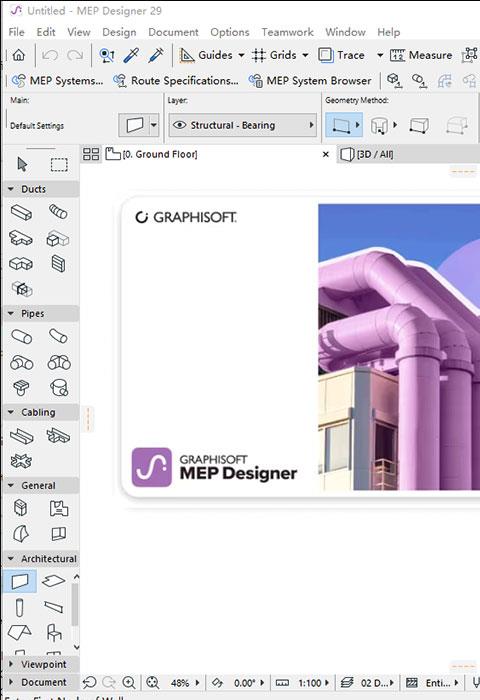Open Route Specifications dialog
The width and height of the screenshot is (480, 700).
(175, 81)
